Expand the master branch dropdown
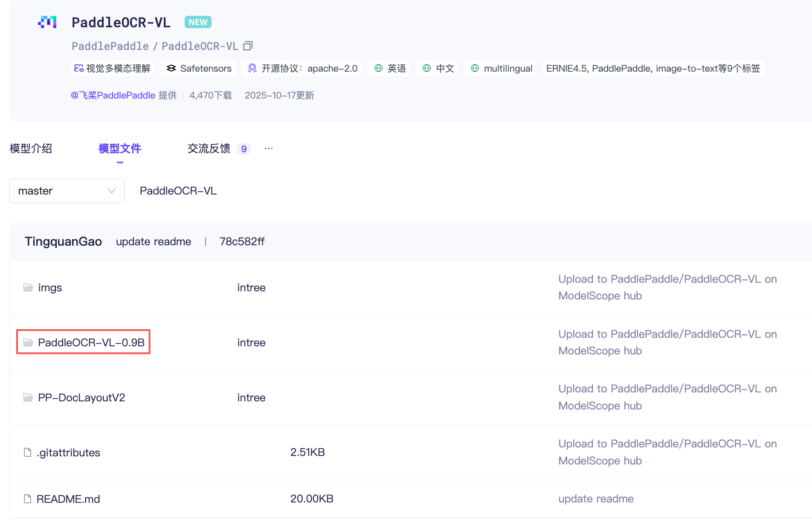This screenshot has width=812, height=528. point(67,191)
